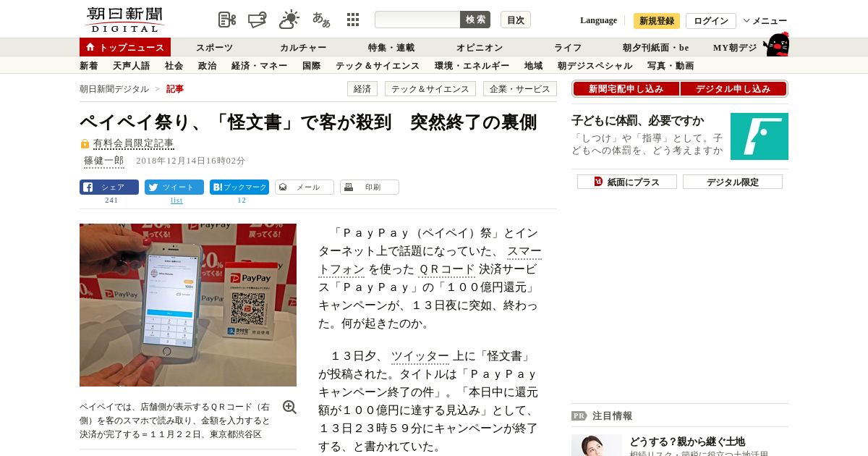Expand the メニュー dropdown
The width and height of the screenshot is (868, 456).
[765, 21]
